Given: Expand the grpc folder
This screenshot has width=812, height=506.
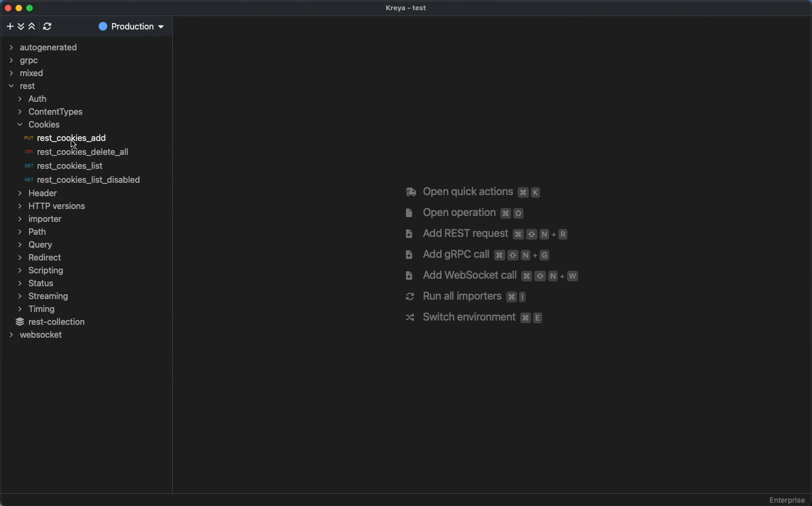Looking at the screenshot, I should coord(11,60).
